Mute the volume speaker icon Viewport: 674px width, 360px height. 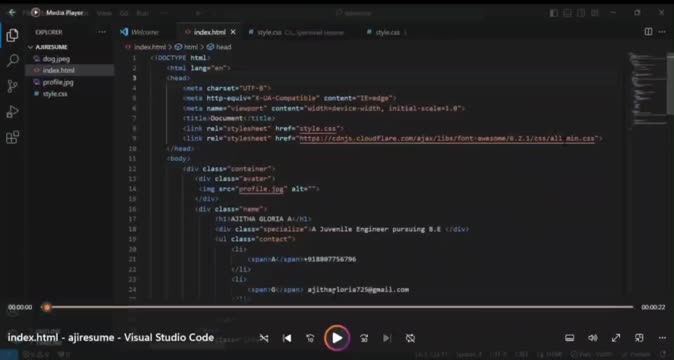(593, 338)
